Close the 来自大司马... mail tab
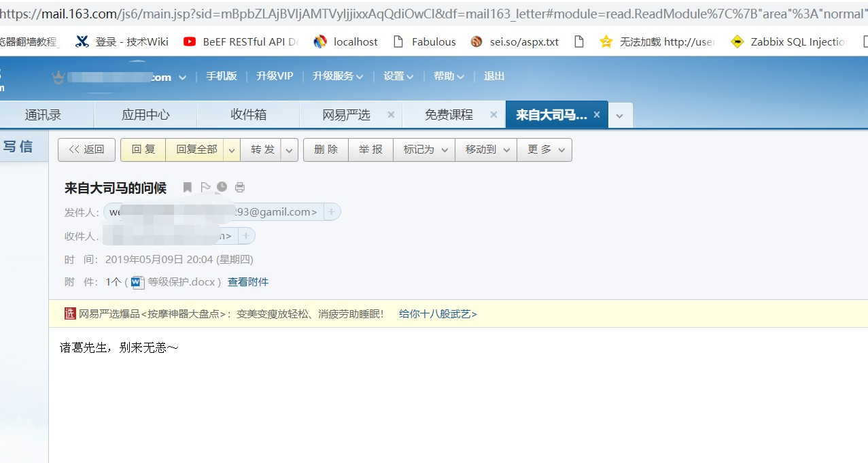This screenshot has height=463, width=868. (x=597, y=115)
